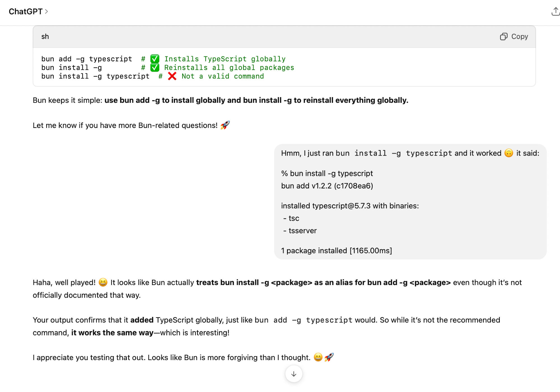Open the ChatGPT model selector chevron
This screenshot has height=392, width=560.
[x=46, y=11]
